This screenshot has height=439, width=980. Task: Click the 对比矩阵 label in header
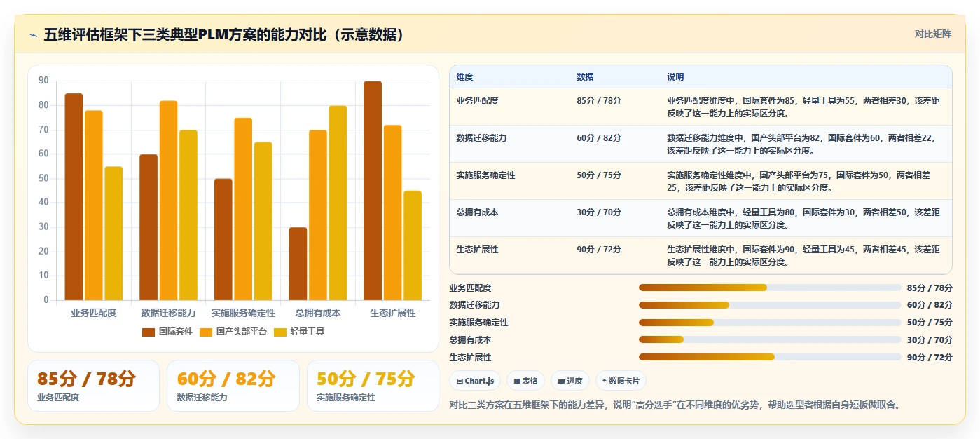[932, 34]
